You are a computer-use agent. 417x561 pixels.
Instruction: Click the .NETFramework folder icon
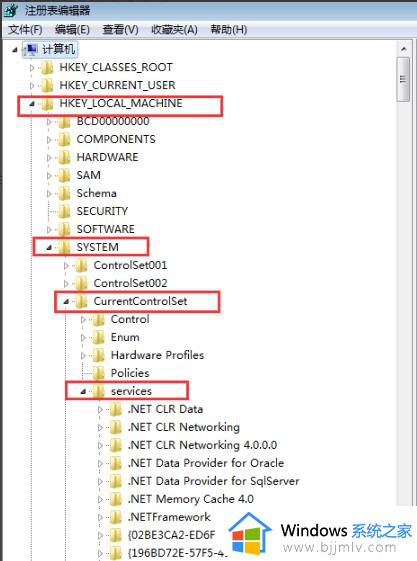coord(116,517)
